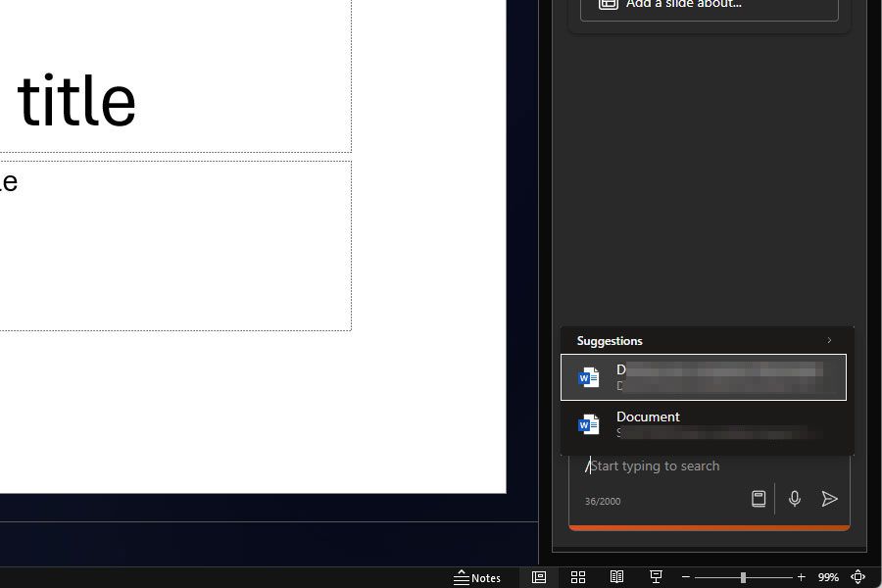This screenshot has width=882, height=588.
Task: Open the 99% zoom level dialog
Action: tap(828, 577)
